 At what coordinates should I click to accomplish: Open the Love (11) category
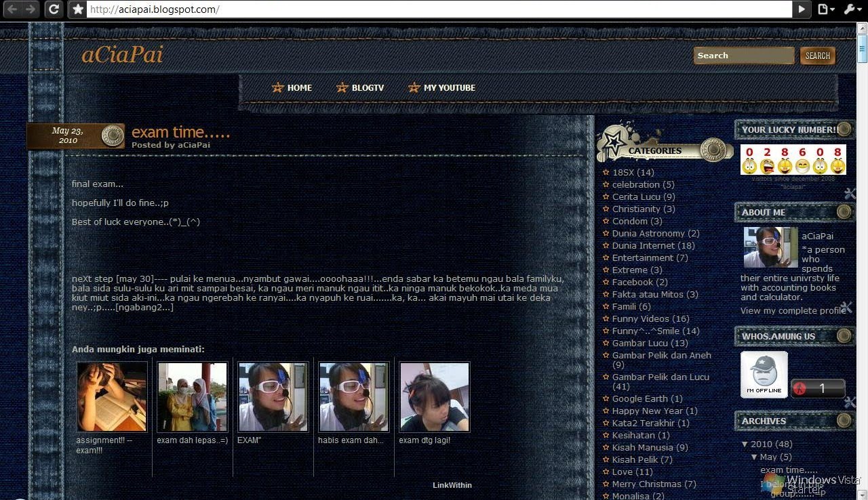632,472
